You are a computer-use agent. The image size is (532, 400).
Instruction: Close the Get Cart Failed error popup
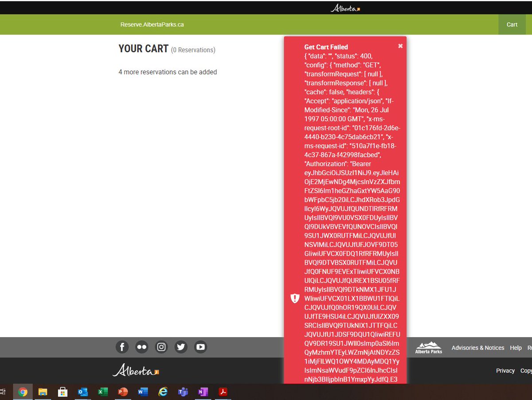tap(400, 46)
